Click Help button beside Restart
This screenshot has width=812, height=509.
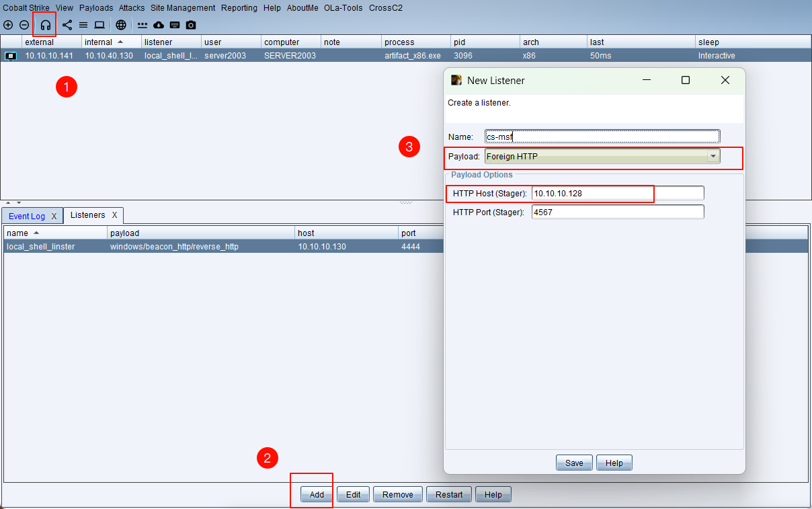(493, 494)
